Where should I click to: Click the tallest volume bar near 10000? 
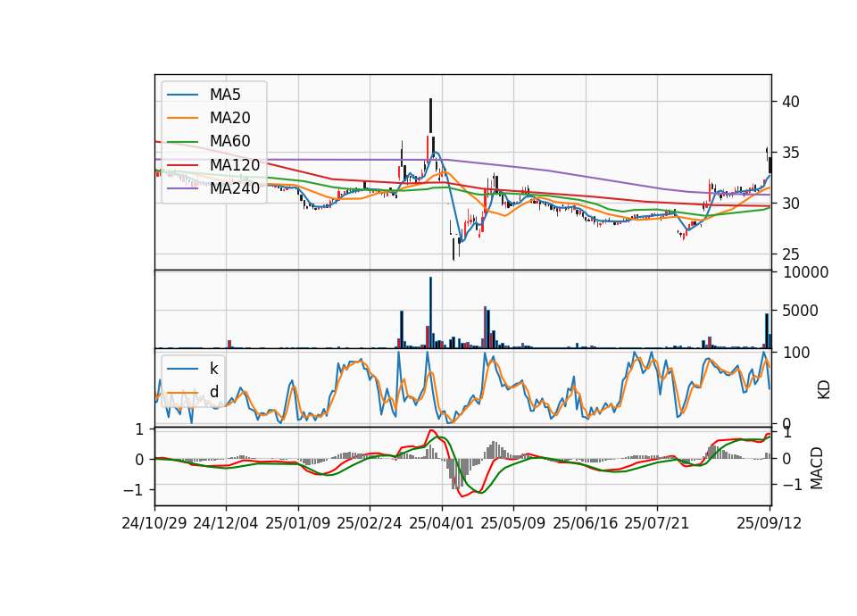[430, 312]
